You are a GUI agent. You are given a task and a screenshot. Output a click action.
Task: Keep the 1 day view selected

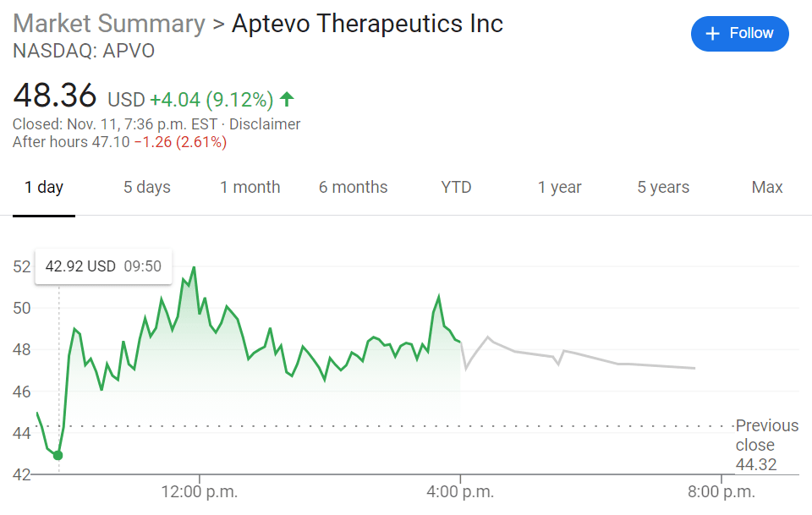point(44,187)
